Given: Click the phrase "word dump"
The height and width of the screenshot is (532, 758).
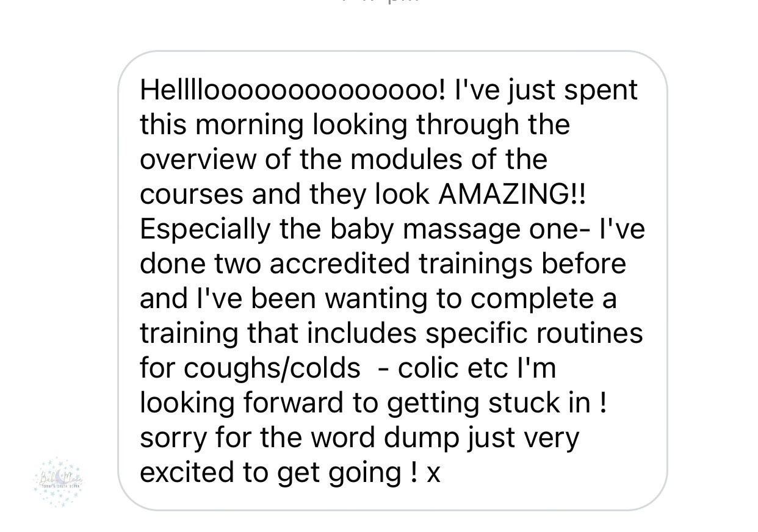Looking at the screenshot, I should pyautogui.click(x=389, y=439).
